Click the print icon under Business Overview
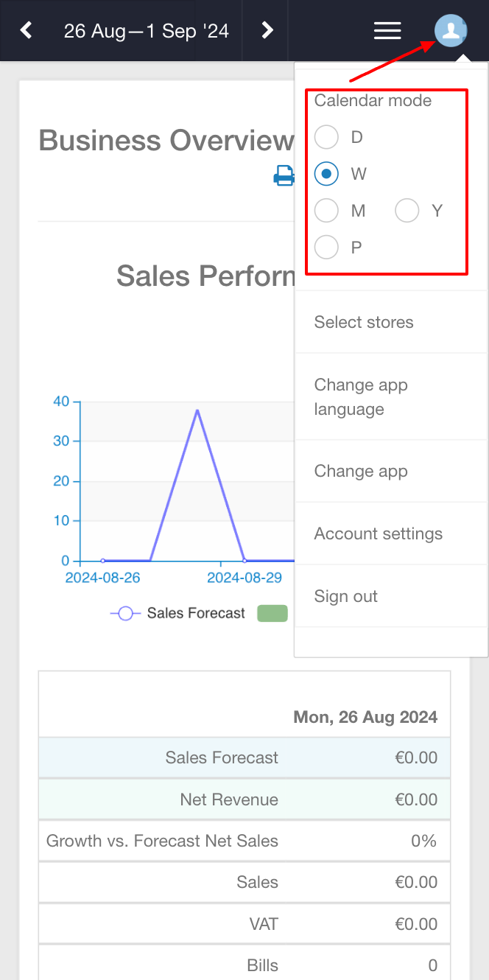Viewport: 489px width, 980px height. (x=284, y=175)
